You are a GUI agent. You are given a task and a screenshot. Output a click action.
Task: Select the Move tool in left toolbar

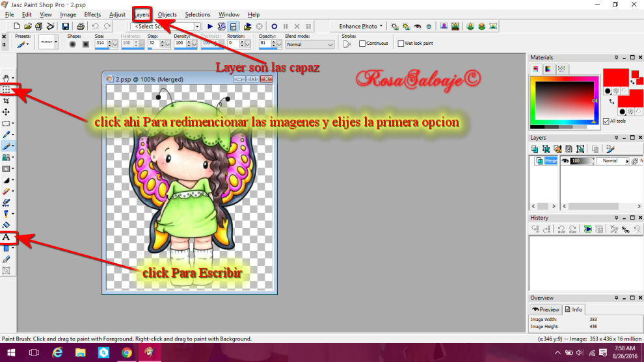(7, 112)
